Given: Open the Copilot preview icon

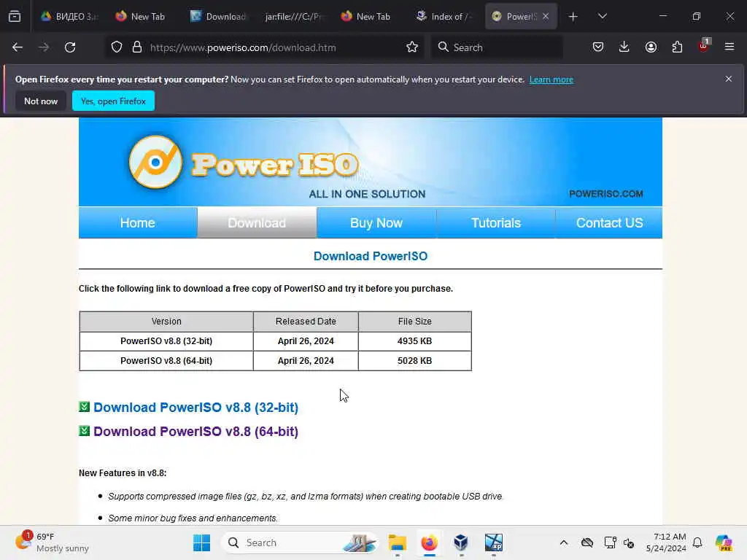Looking at the screenshot, I should click(724, 542).
